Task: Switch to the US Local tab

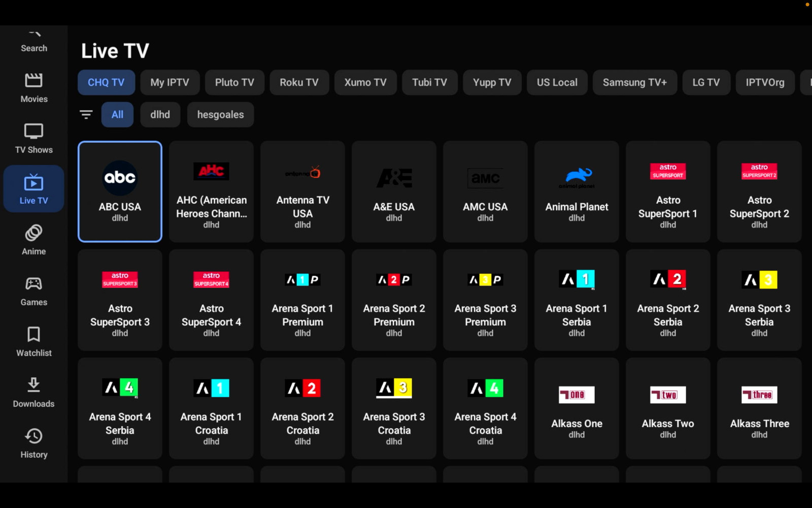Action: [557, 82]
